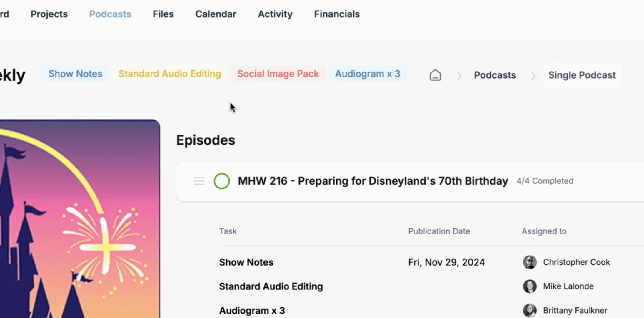Image resolution: width=644 pixels, height=318 pixels.
Task: Click the 4/4 Completed status
Action: [545, 181]
